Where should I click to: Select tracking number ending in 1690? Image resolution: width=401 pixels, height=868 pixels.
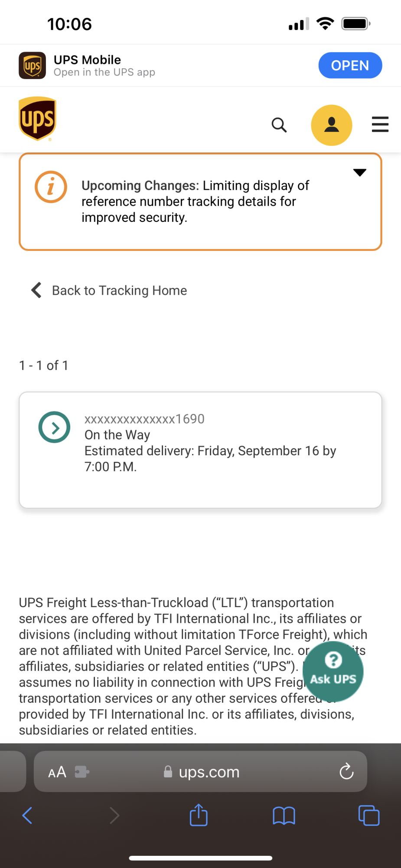(144, 419)
